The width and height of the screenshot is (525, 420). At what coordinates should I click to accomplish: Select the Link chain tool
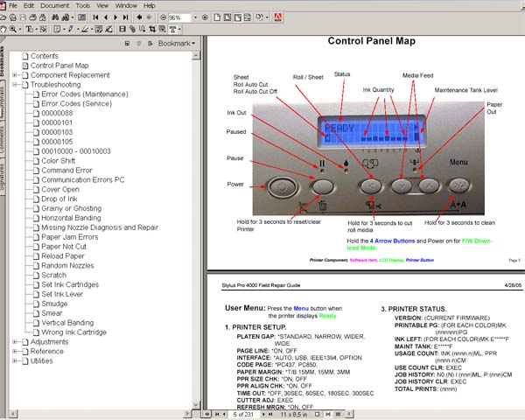133,30
